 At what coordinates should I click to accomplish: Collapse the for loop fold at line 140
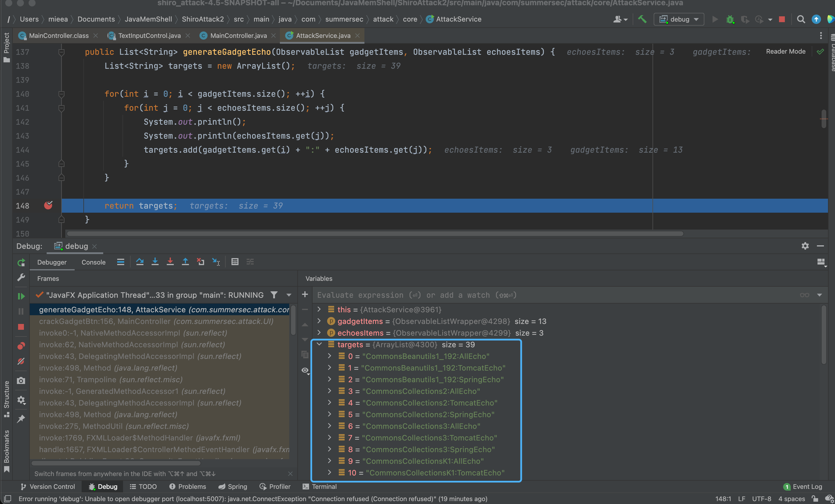coord(61,94)
